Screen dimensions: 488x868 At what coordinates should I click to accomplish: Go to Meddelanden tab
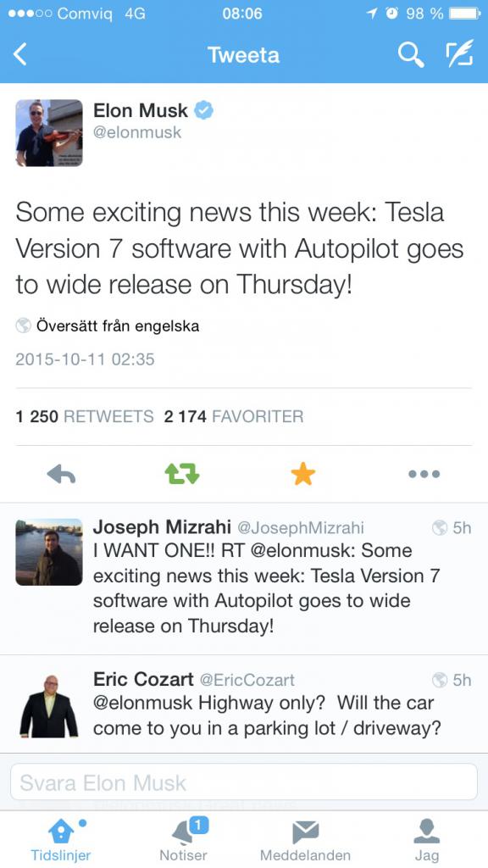305,840
